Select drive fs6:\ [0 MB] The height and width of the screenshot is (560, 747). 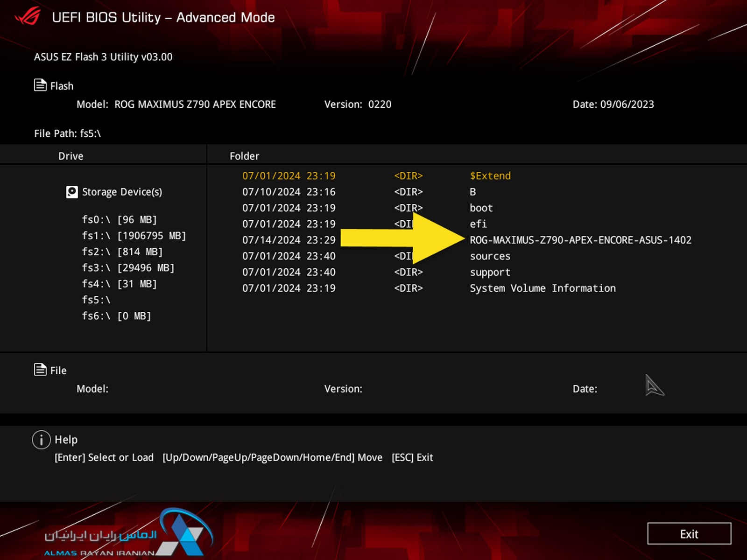pos(117,316)
